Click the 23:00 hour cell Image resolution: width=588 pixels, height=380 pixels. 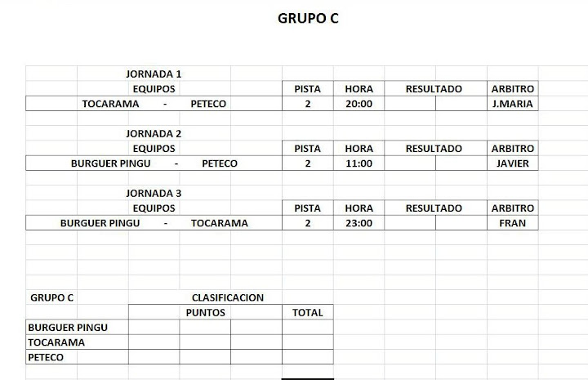click(359, 223)
